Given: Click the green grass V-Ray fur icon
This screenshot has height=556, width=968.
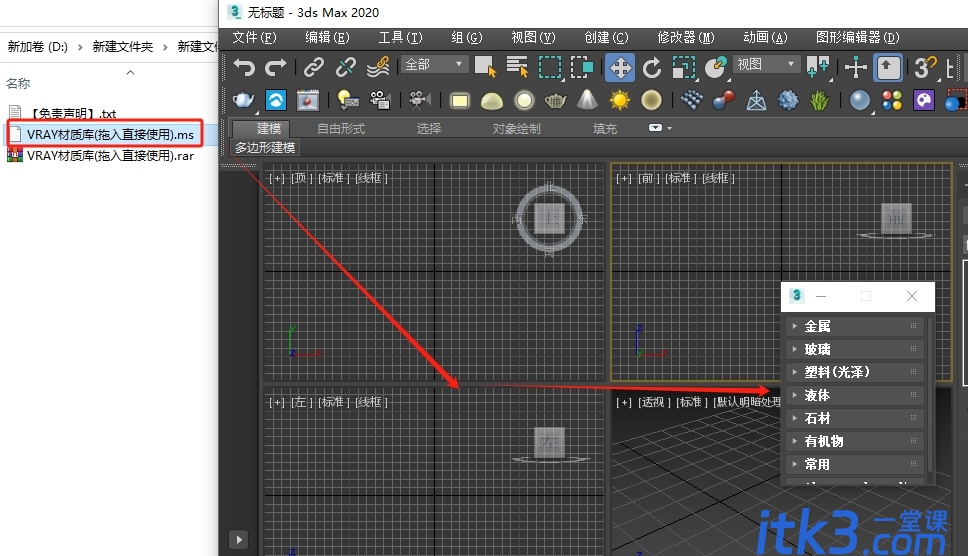Looking at the screenshot, I should pos(819,100).
